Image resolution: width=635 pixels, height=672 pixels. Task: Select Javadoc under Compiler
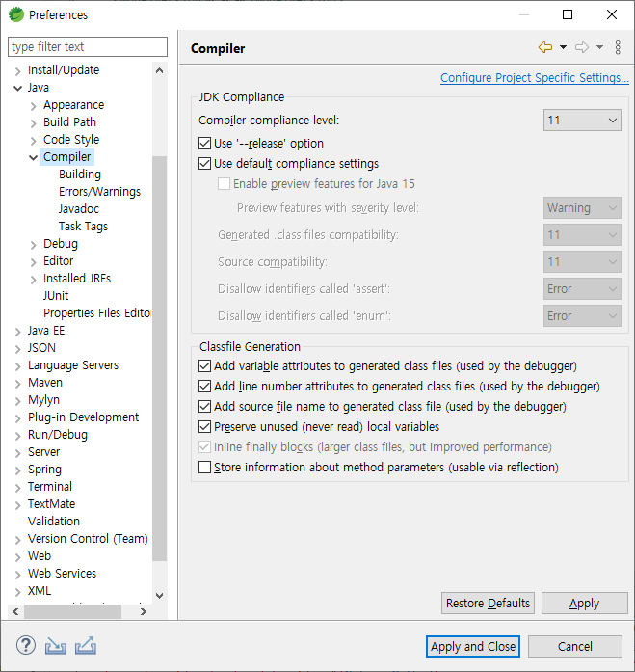click(x=79, y=208)
